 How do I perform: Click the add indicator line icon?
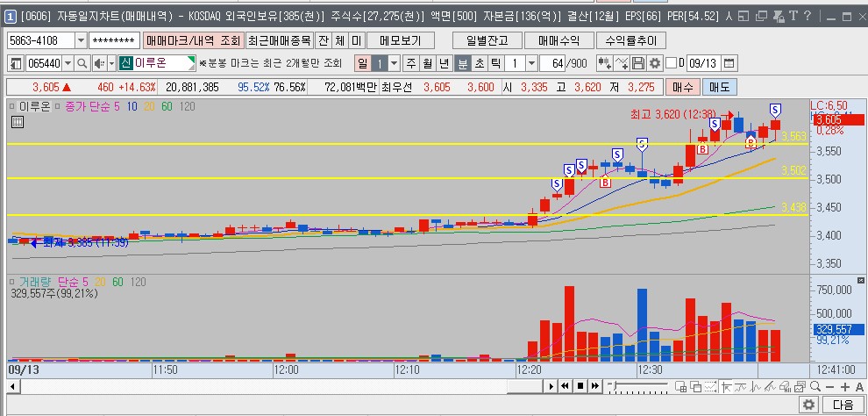(623, 64)
